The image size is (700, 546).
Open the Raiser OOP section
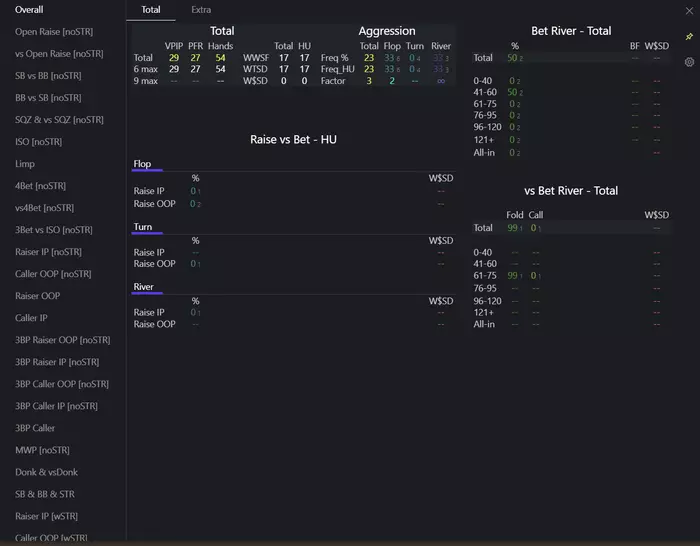click(x=38, y=296)
